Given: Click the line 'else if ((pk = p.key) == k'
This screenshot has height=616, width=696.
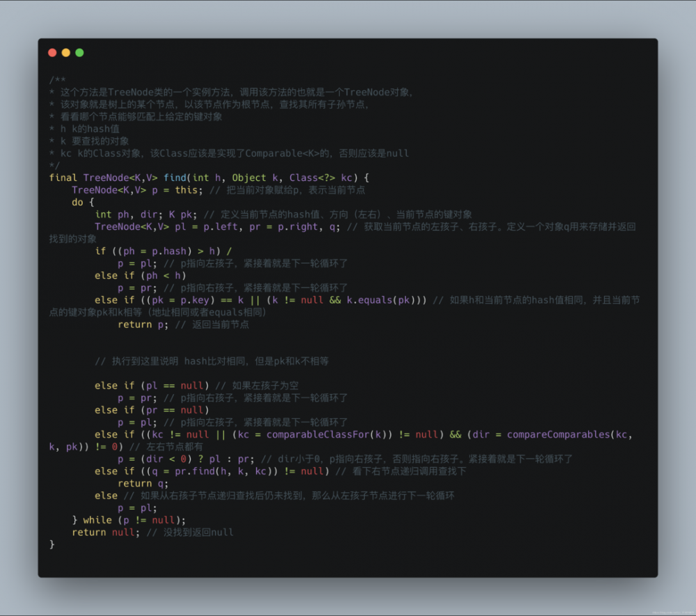Looking at the screenshot, I should pos(260,300).
